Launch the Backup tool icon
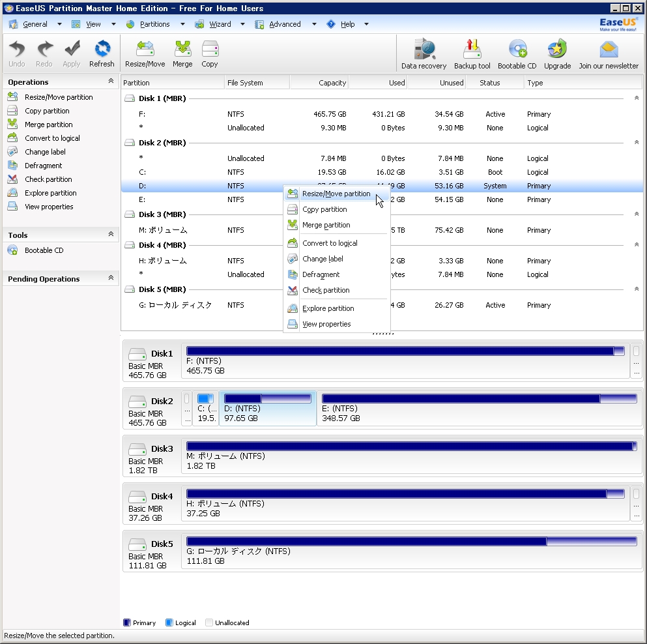The height and width of the screenshot is (644, 647). coord(472,53)
